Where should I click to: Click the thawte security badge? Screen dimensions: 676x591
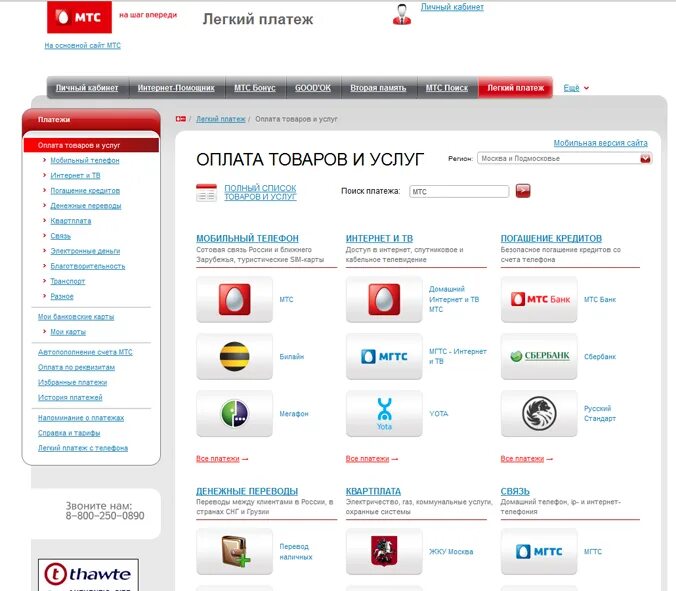pos(88,575)
